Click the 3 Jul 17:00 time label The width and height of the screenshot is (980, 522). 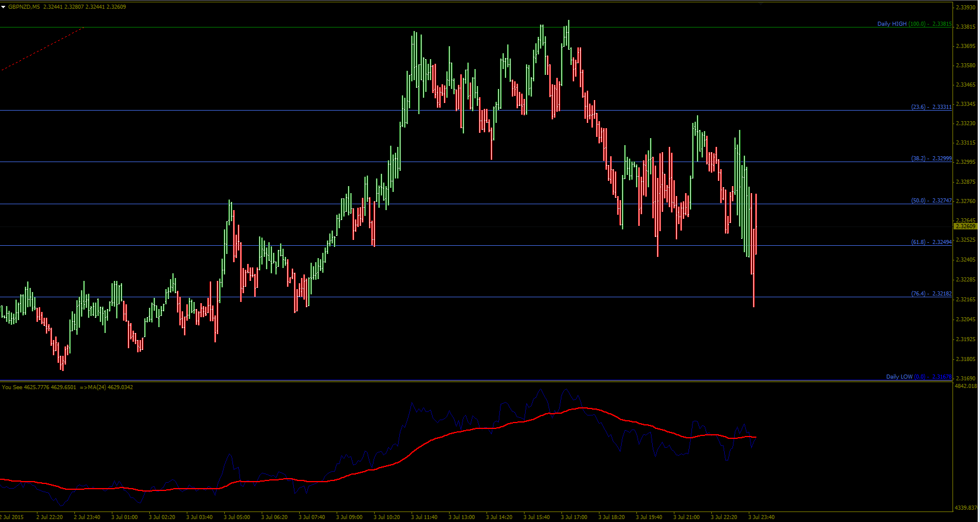click(574, 517)
